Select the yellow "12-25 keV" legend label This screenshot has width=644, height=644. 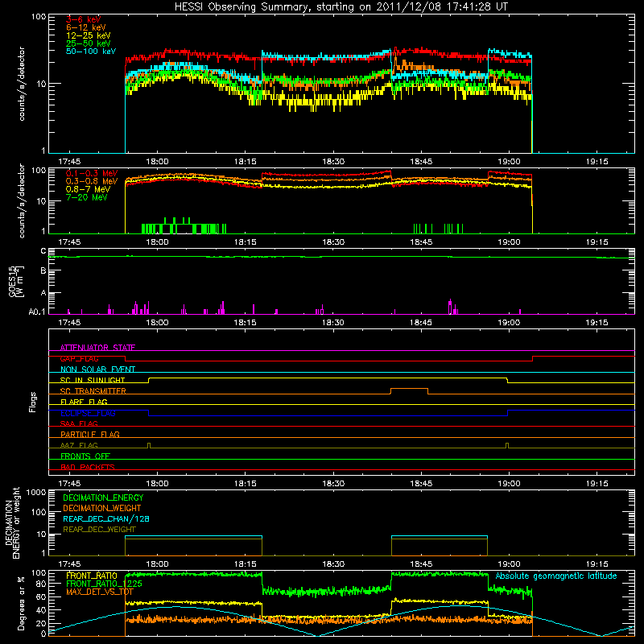(x=88, y=35)
